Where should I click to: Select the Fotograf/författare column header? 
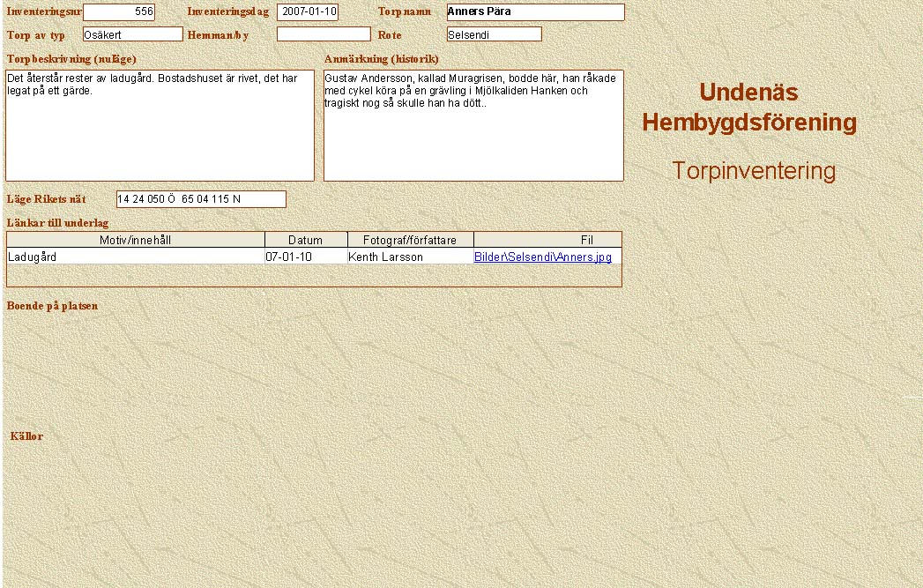pyautogui.click(x=411, y=240)
